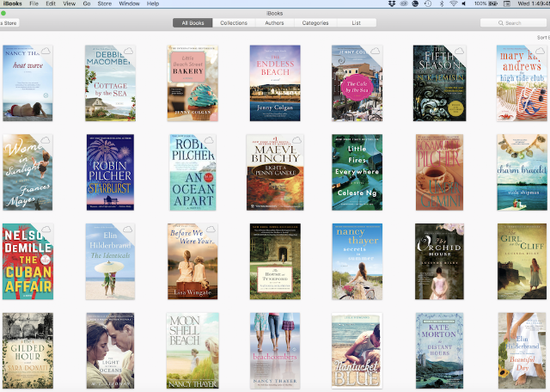Click the cloud icon on The Cafe by the Sea

(x=376, y=52)
